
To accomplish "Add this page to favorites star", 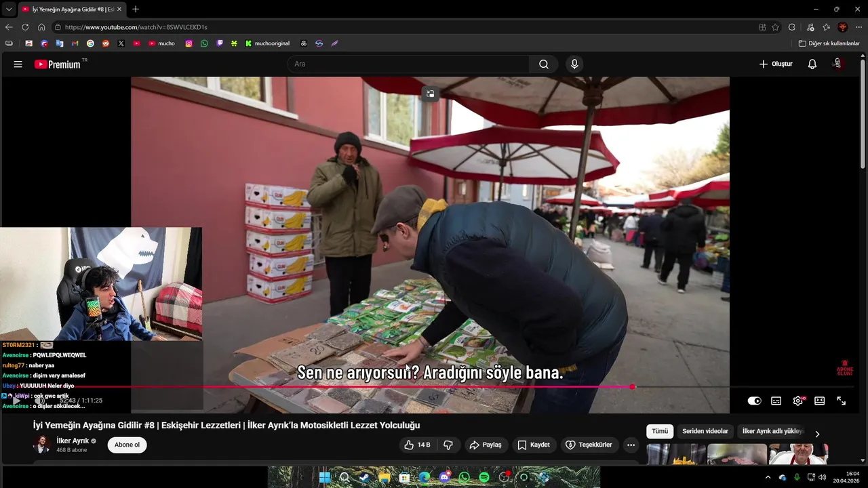I will click(x=775, y=27).
